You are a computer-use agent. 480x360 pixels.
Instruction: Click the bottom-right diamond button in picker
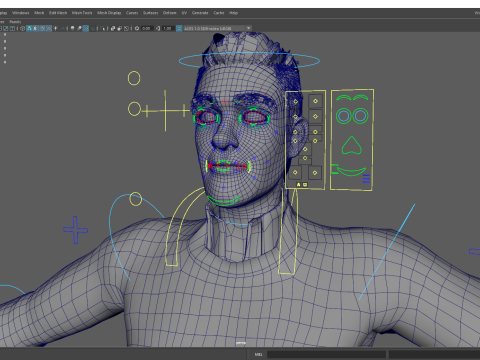coord(315,173)
